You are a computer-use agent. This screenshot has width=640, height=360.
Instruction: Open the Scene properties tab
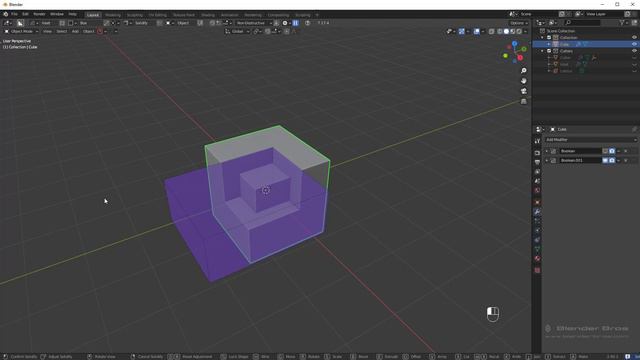[x=537, y=181]
